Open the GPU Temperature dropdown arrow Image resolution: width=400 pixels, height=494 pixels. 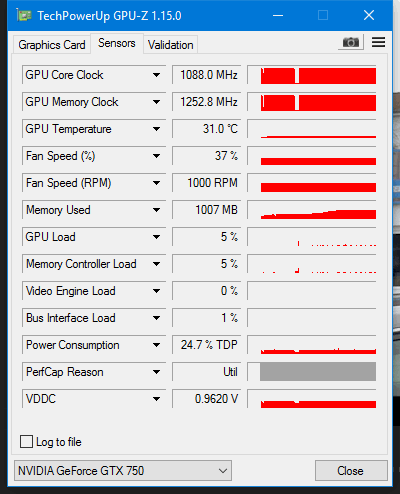point(156,129)
